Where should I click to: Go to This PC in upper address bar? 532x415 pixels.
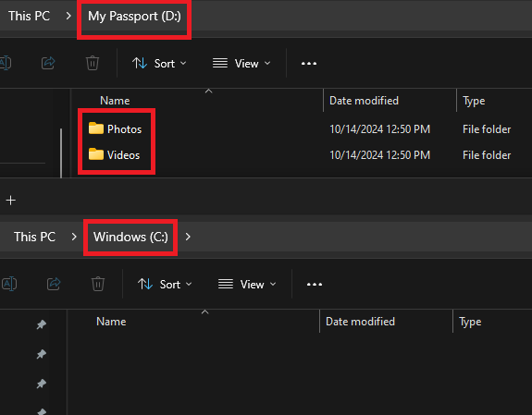tap(30, 16)
